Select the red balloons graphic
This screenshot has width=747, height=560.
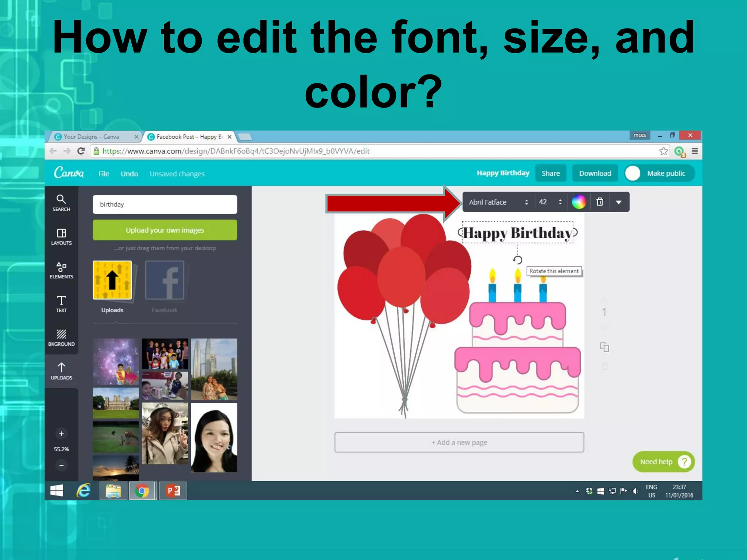404,315
